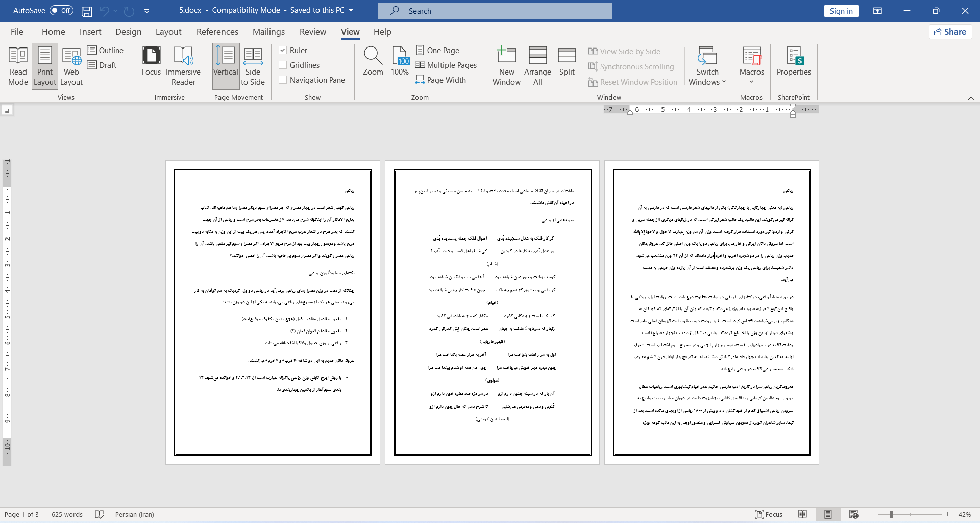Click Web Layout icon in status bar
Viewport: 980px width, 523px height.
pyautogui.click(x=853, y=514)
